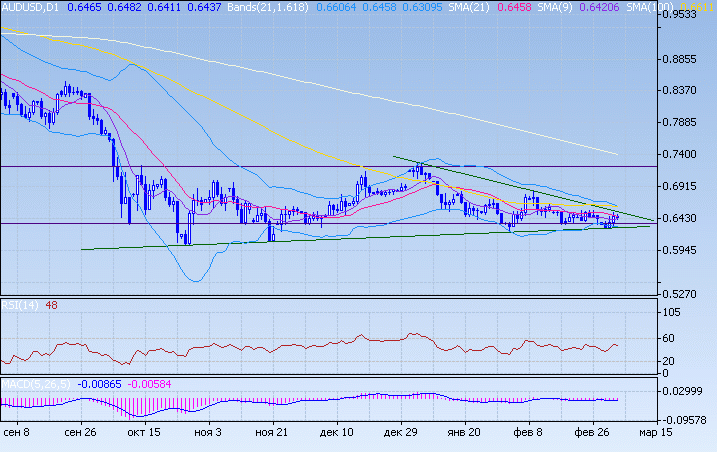Click the AUDUSD,D1 chart title label
717x452 pixels.
[29, 6]
